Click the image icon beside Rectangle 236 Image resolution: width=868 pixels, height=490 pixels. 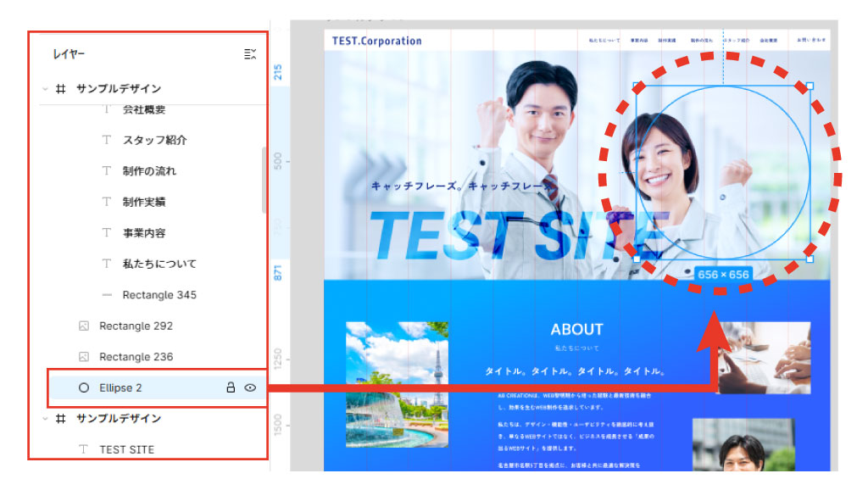83,357
